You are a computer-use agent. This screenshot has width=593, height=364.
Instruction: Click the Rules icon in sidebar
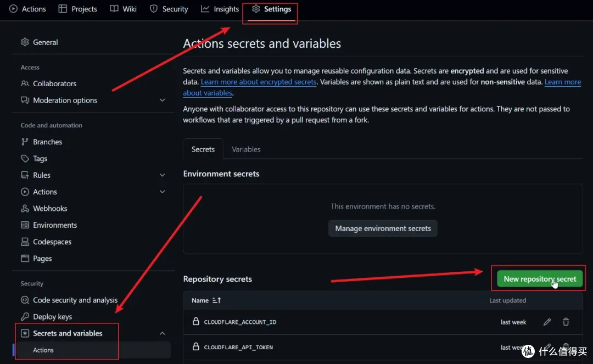pos(25,175)
